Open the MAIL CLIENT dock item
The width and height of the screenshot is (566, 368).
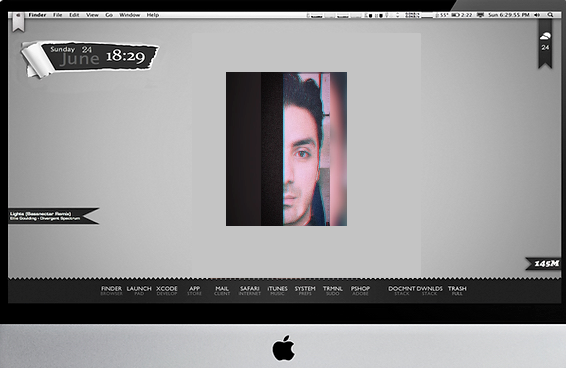pyautogui.click(x=222, y=290)
